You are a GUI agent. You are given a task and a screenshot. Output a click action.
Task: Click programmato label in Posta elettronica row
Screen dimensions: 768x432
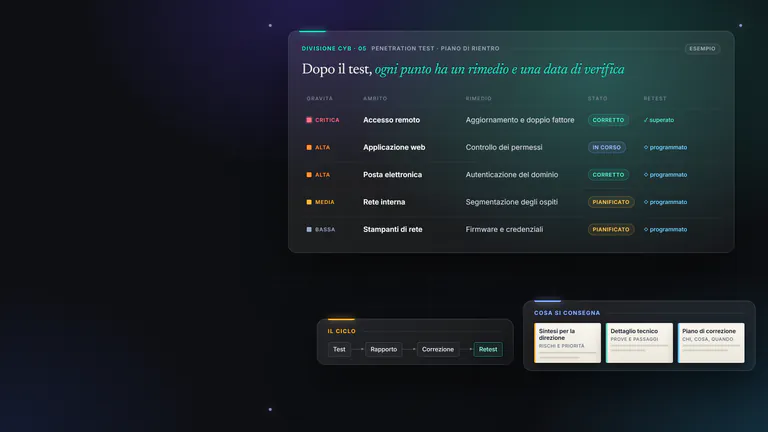tap(668, 175)
